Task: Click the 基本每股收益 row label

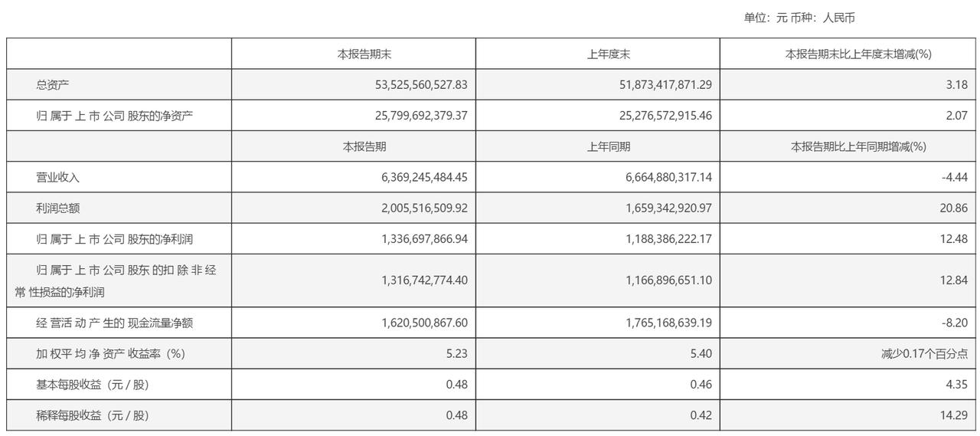Action: (x=93, y=385)
